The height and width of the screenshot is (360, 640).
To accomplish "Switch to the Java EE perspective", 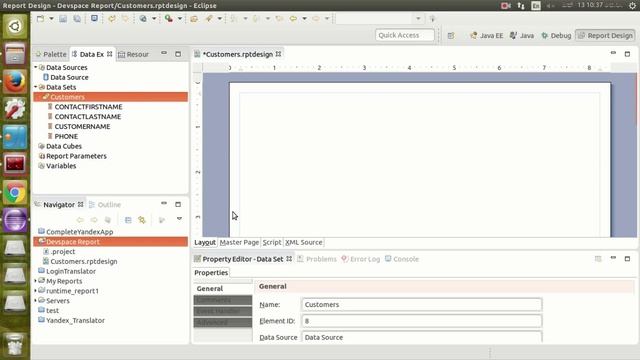I will (x=487, y=36).
